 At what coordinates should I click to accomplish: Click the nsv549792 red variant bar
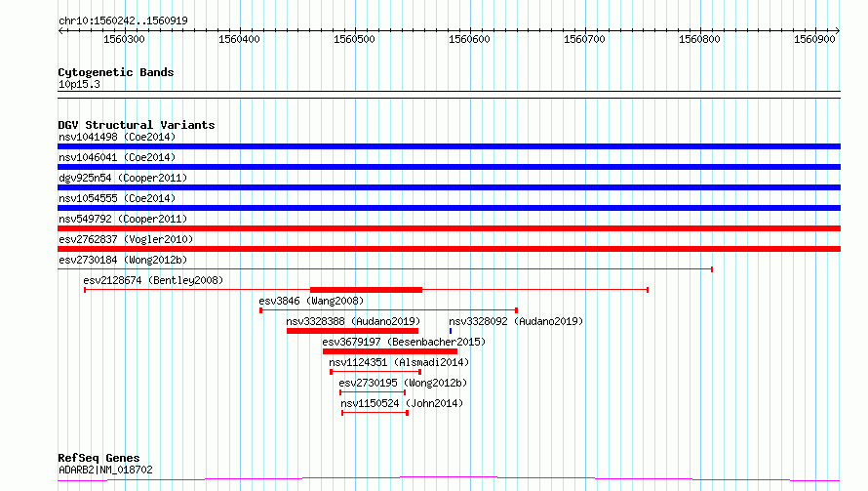pyautogui.click(x=449, y=228)
